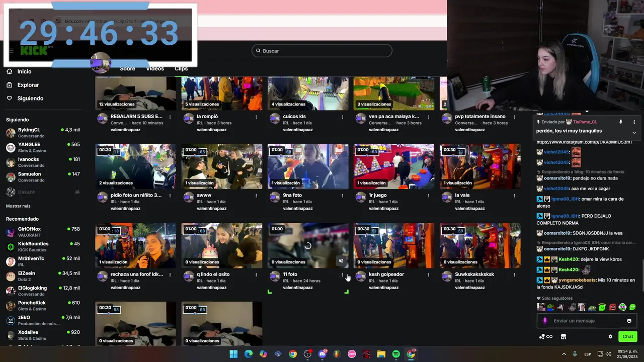The image size is (644, 362).
Task: Open options for clip 'q lindo el osito'
Action: [256, 275]
